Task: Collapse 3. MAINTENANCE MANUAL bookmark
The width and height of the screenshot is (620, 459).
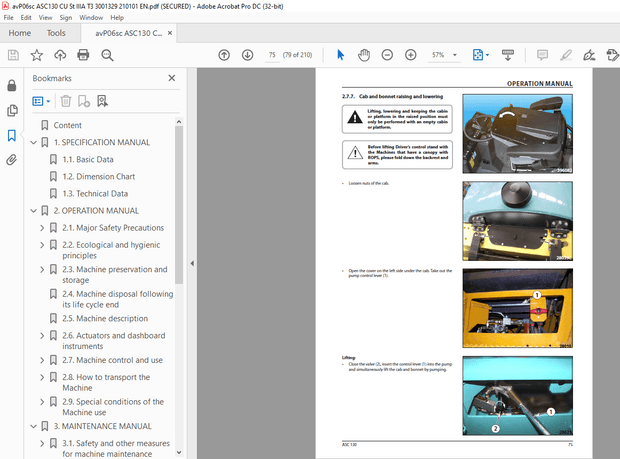Action: pyautogui.click(x=34, y=426)
